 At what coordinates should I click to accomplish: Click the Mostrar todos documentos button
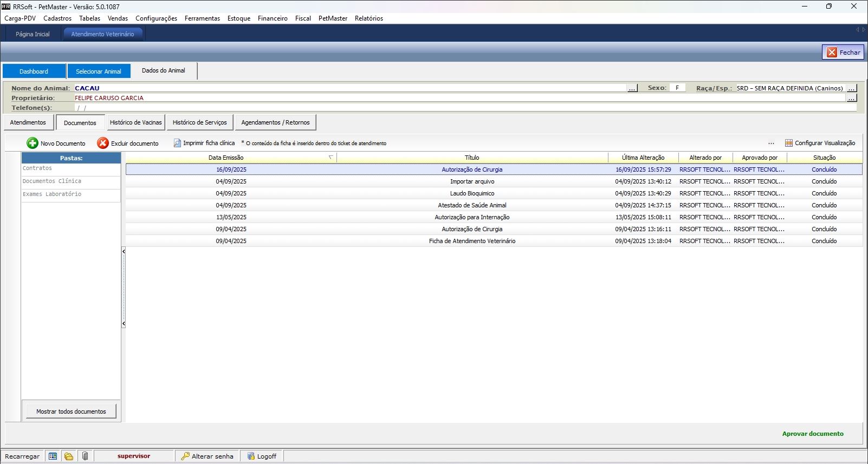pyautogui.click(x=71, y=411)
